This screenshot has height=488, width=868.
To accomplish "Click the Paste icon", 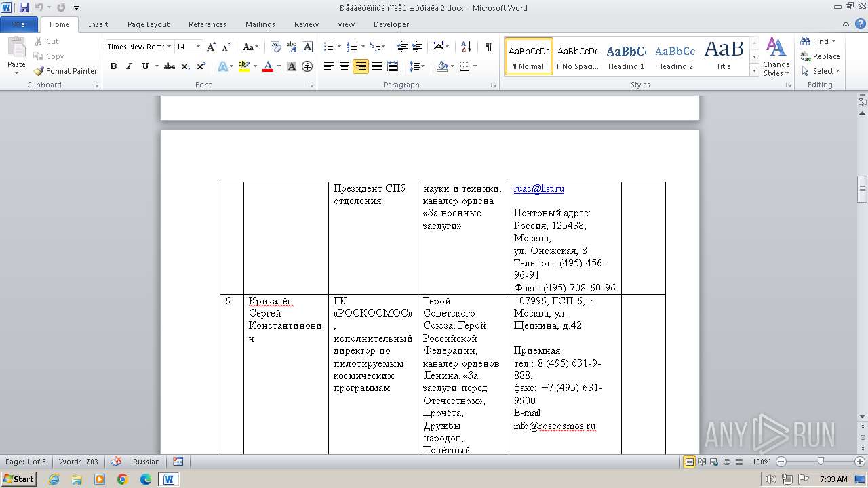I will coord(16,47).
